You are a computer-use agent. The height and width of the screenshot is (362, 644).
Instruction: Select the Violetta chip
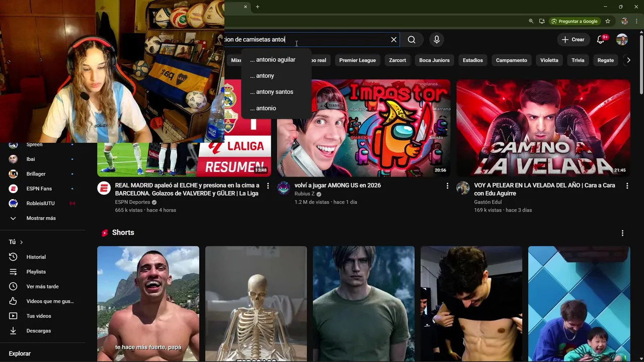[x=549, y=60]
